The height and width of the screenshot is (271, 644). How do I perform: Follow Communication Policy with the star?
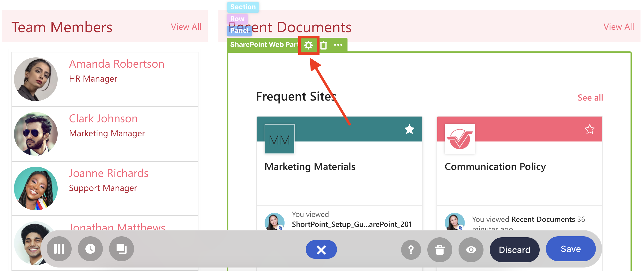click(589, 129)
